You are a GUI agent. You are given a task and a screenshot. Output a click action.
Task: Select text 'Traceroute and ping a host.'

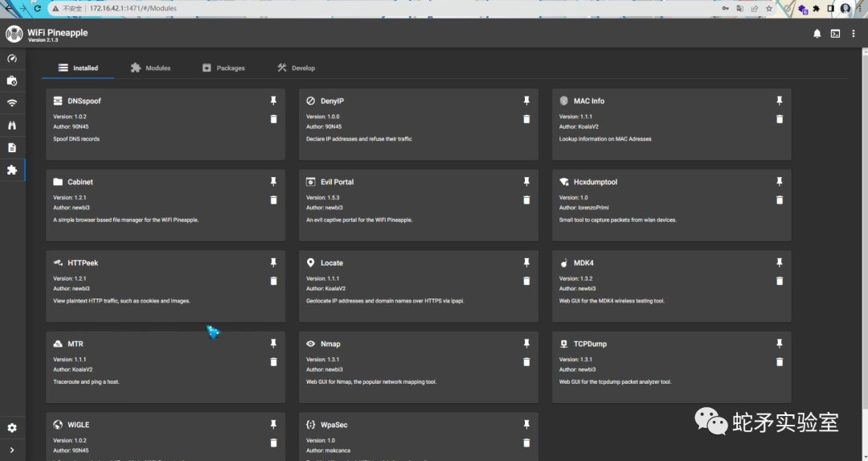(86, 382)
